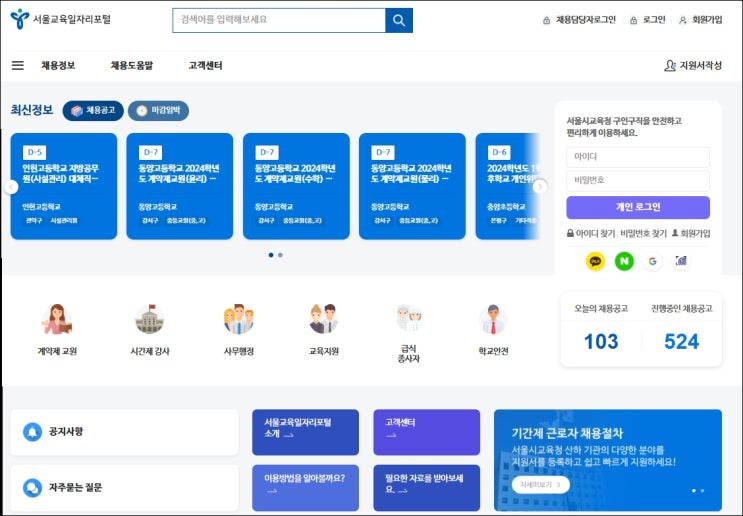Select the 학교안전 category icon

click(x=493, y=319)
